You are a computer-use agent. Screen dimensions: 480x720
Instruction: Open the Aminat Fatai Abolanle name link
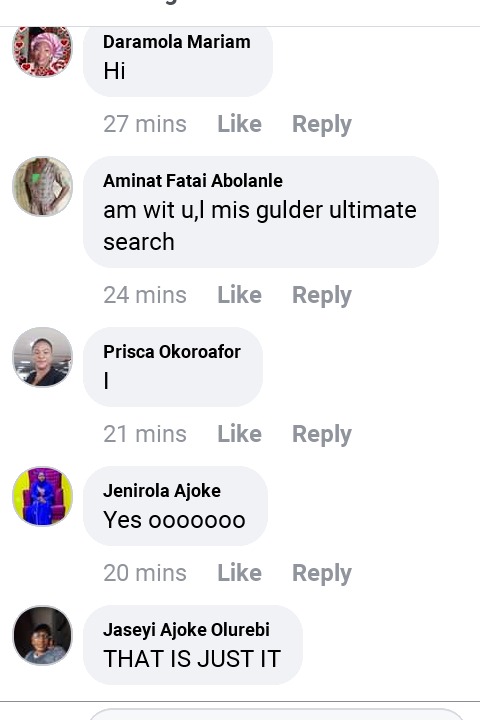pos(192,180)
